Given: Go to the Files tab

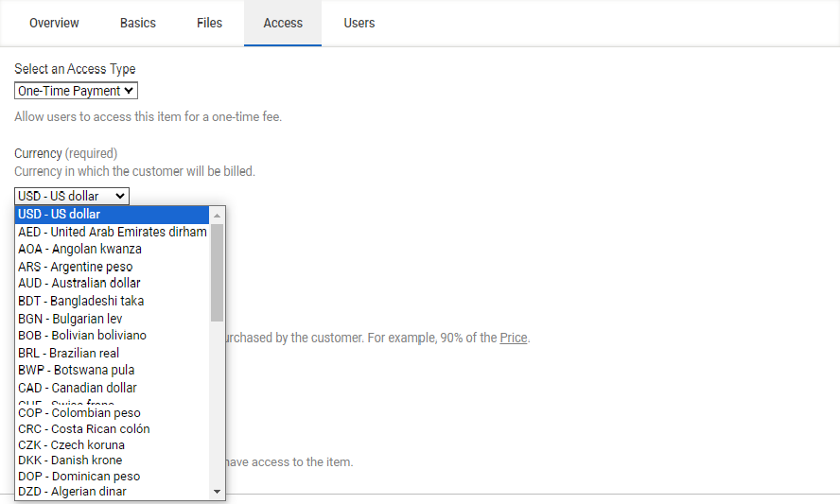Looking at the screenshot, I should pyautogui.click(x=209, y=23).
